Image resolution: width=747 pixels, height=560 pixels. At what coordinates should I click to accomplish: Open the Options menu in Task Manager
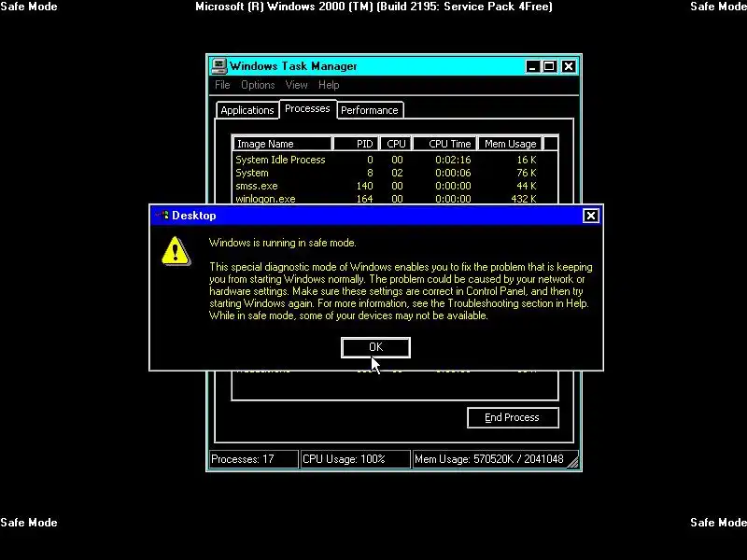point(258,85)
